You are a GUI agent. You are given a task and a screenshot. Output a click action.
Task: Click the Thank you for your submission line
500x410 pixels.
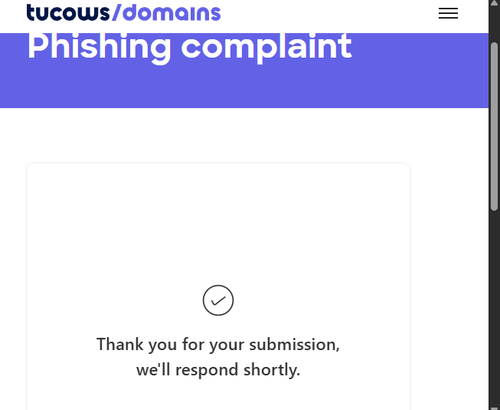click(x=218, y=345)
